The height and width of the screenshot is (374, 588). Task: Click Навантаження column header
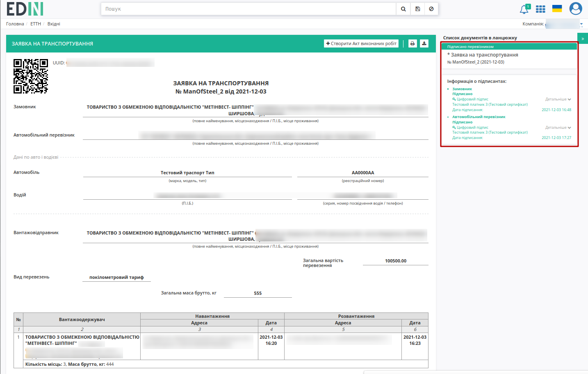tap(212, 316)
